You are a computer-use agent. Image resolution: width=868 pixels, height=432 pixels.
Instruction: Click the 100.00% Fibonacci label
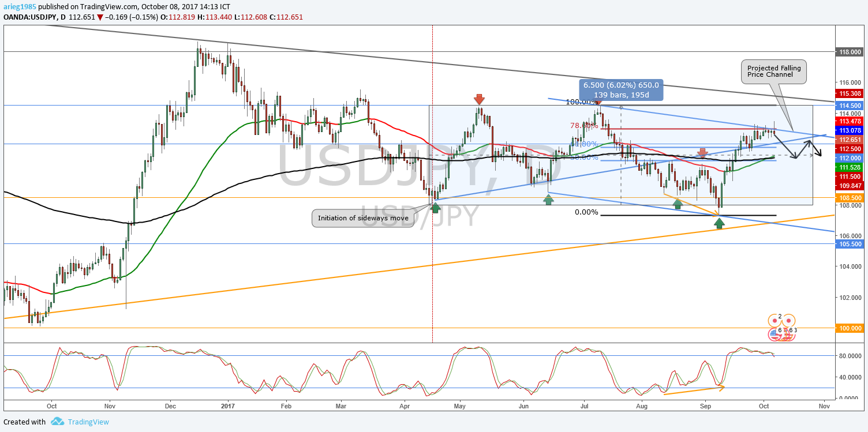tap(582, 102)
